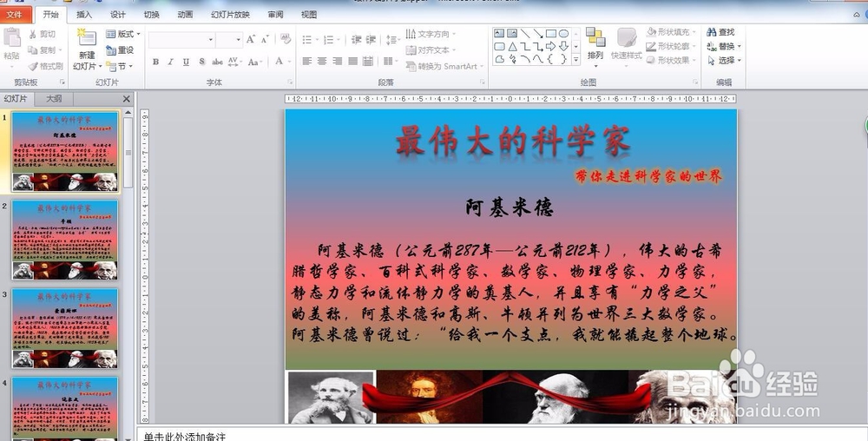Open Align Text (对齐文本) menu
Image resolution: width=868 pixels, height=441 pixels.
point(431,50)
